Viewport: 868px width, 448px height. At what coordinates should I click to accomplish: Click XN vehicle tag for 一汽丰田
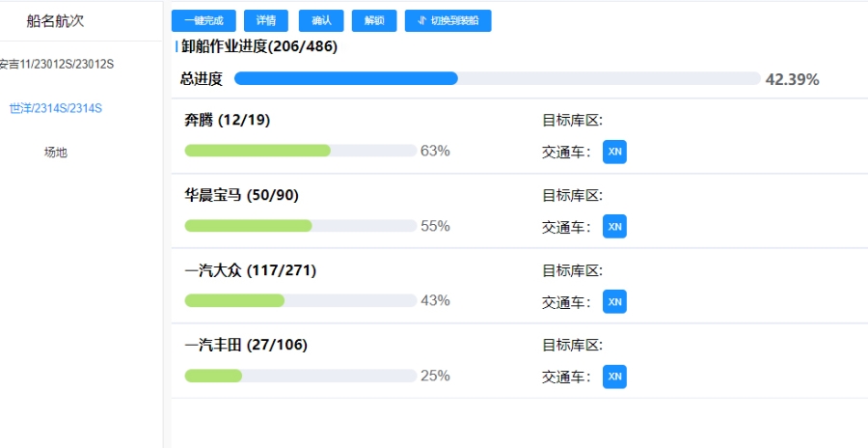(614, 377)
